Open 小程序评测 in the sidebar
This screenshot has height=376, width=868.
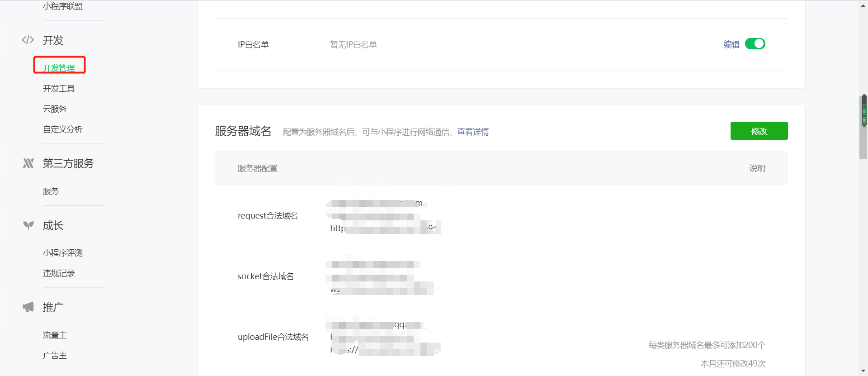63,253
